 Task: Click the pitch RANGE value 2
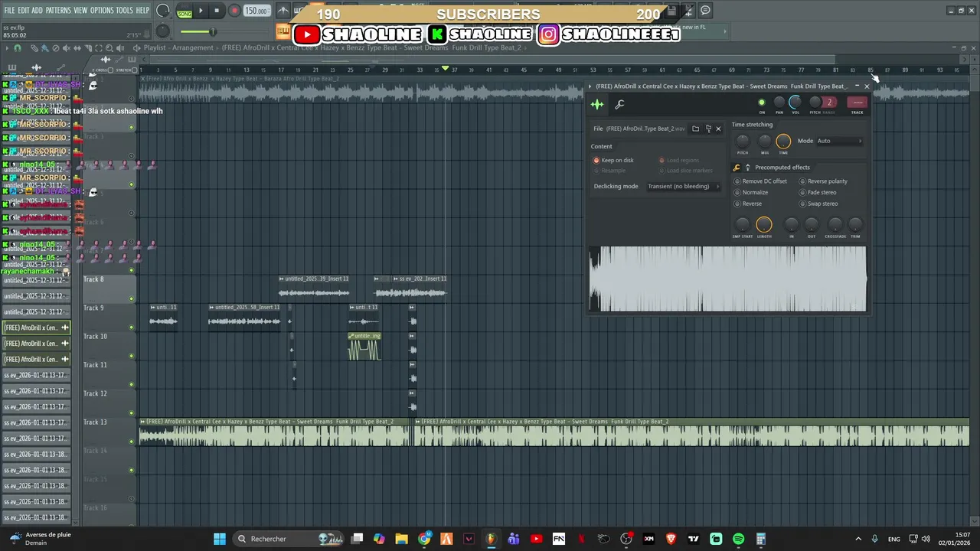[x=828, y=103]
